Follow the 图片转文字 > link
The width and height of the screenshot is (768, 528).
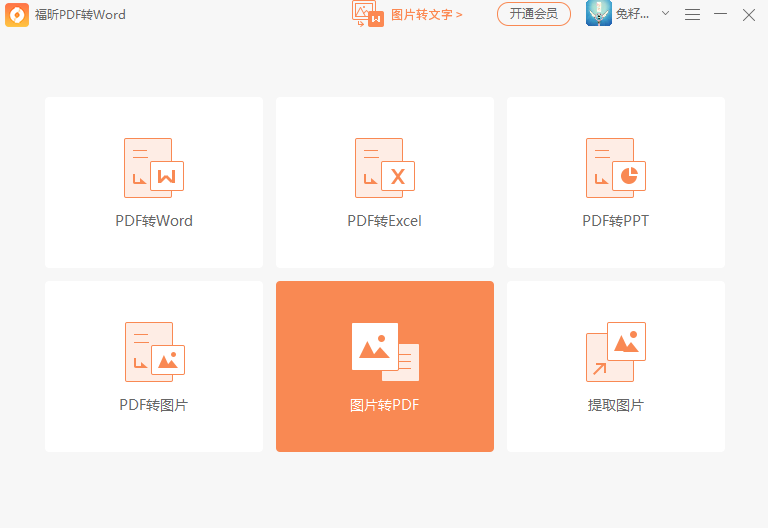pos(426,15)
